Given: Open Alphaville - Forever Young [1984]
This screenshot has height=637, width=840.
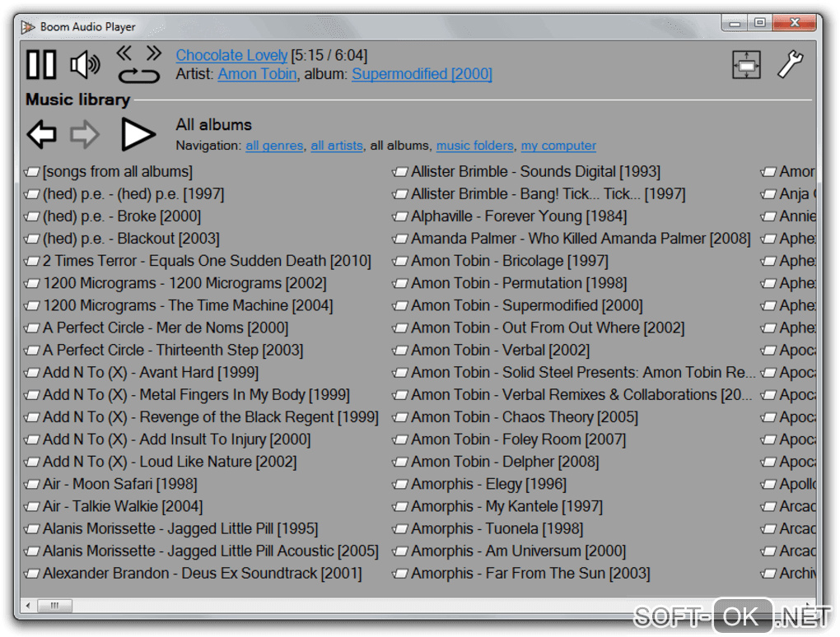Looking at the screenshot, I should point(510,216).
